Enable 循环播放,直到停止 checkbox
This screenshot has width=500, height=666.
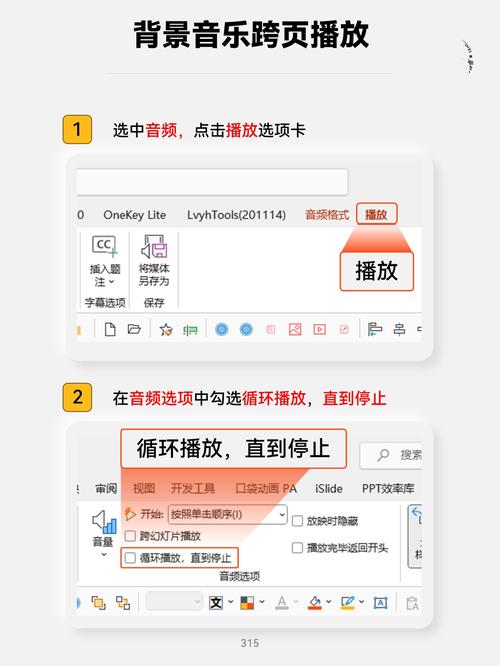(130, 558)
